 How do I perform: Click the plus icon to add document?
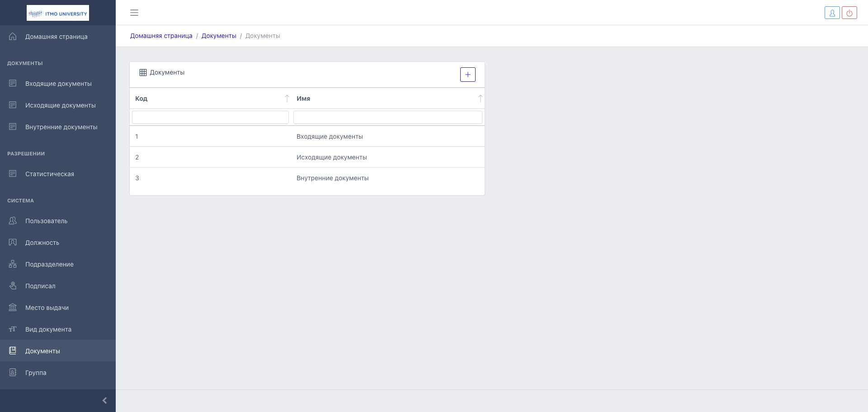pos(467,75)
